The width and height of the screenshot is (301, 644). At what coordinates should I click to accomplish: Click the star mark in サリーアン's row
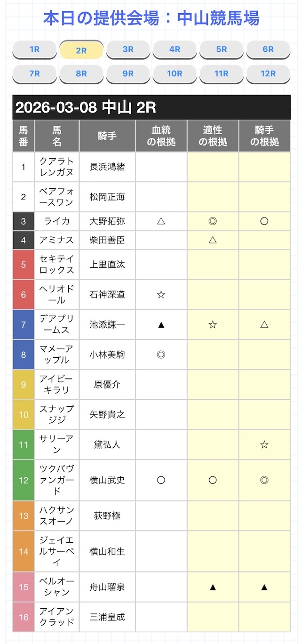point(264,444)
